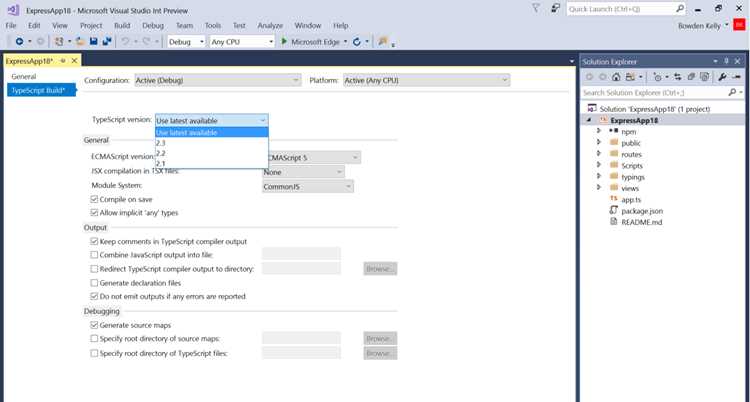Expand the npm node in Solution Explorer
This screenshot has width=750, height=402.
[x=598, y=131]
